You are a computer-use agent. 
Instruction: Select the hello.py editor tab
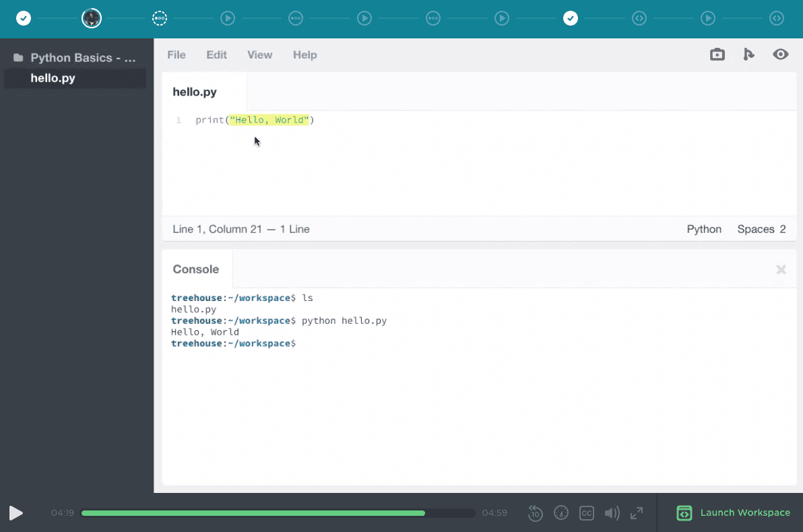pos(195,92)
